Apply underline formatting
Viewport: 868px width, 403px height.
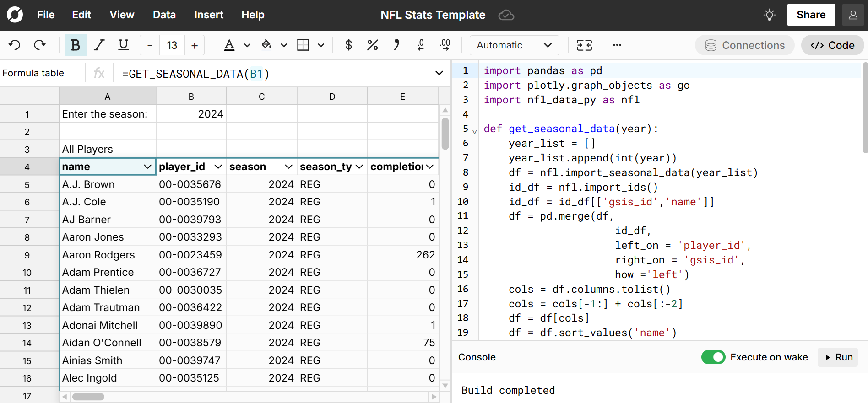pos(123,45)
